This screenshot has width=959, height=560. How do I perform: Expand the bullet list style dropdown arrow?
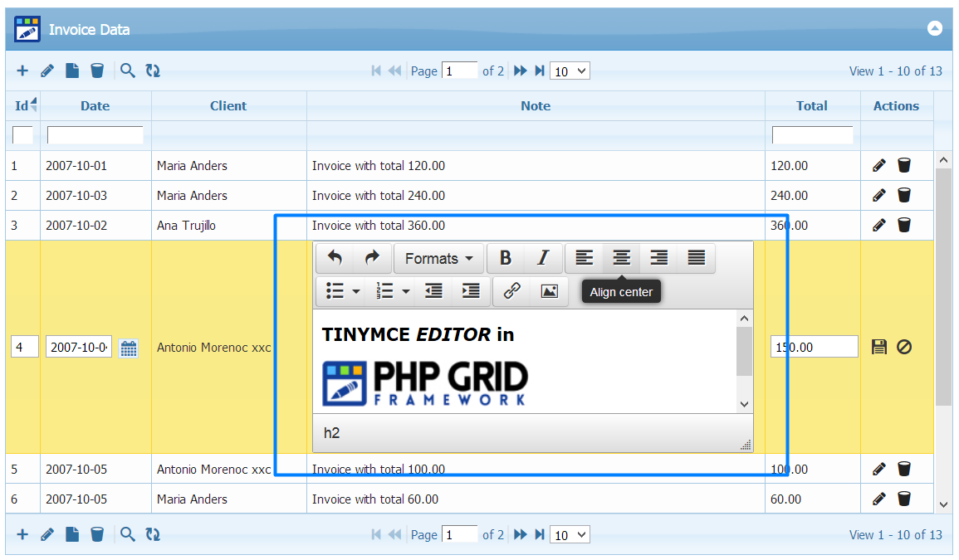click(x=356, y=291)
